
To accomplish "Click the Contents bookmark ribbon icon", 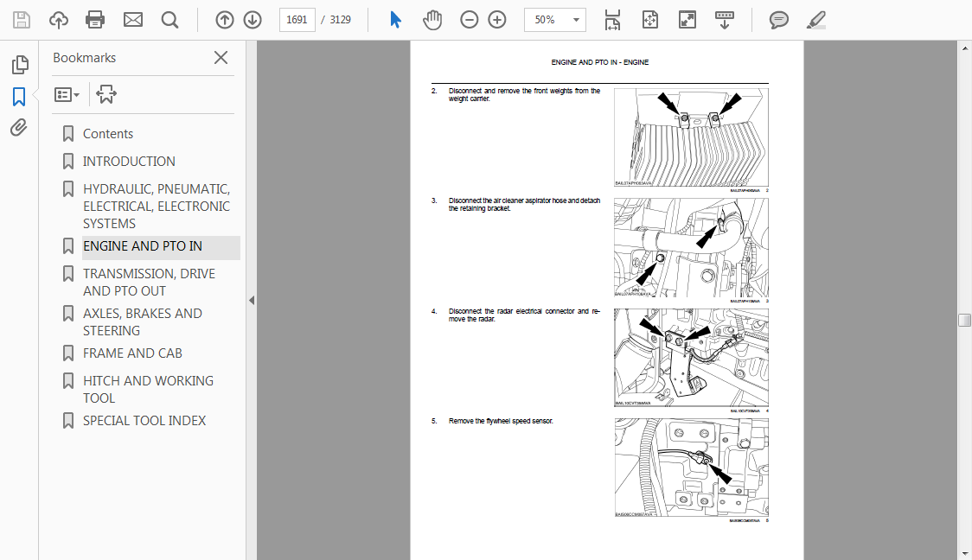I will click(68, 134).
